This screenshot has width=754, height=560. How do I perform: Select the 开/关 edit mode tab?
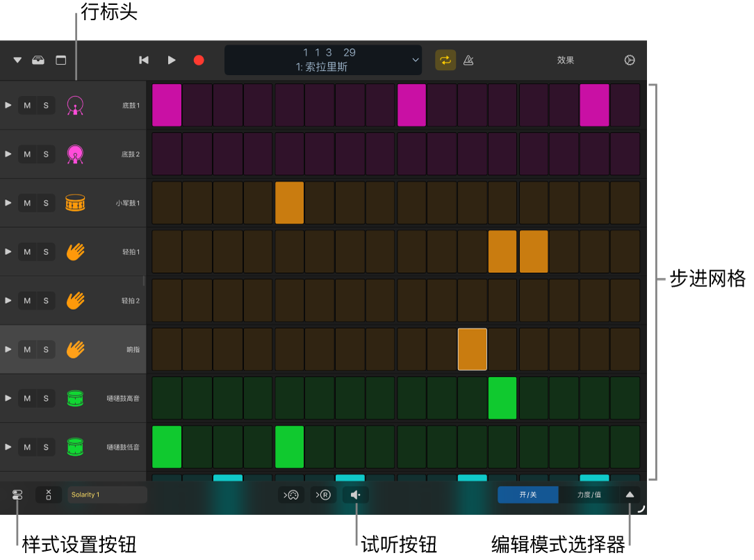[x=527, y=495]
